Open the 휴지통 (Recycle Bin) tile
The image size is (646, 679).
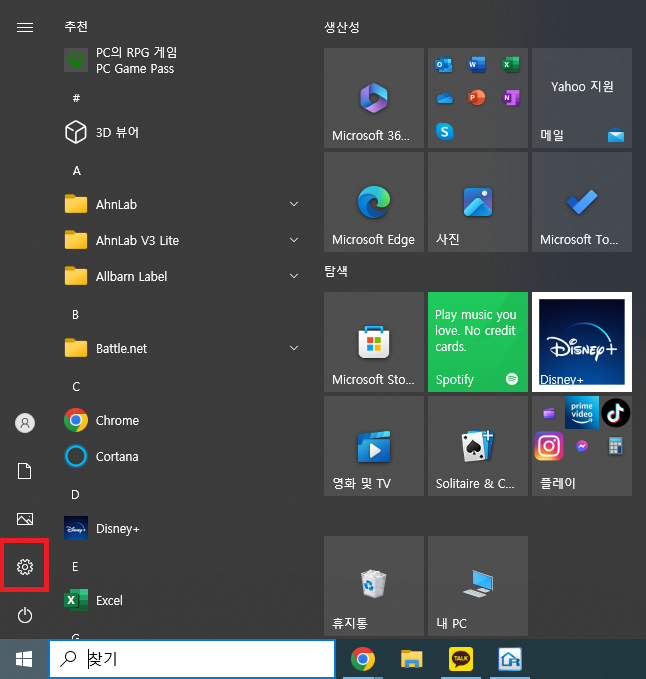374,586
